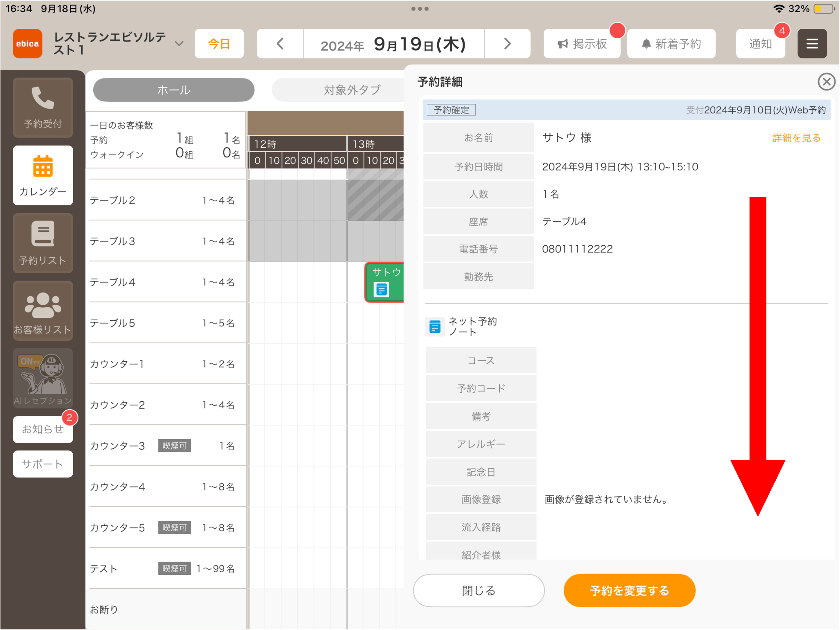Viewport: 840px width, 630px height.
Task: Open date picker 2024年9月19日(木)
Action: click(394, 44)
